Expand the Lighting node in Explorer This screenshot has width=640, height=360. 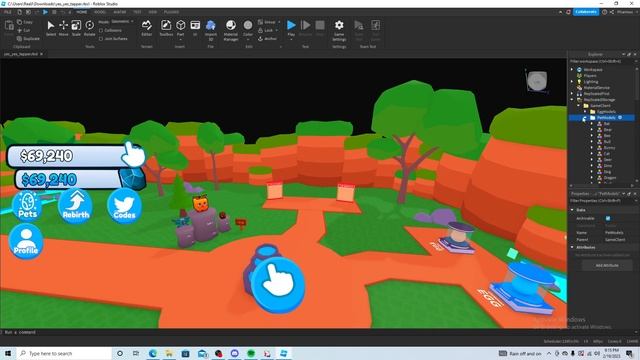tap(572, 82)
